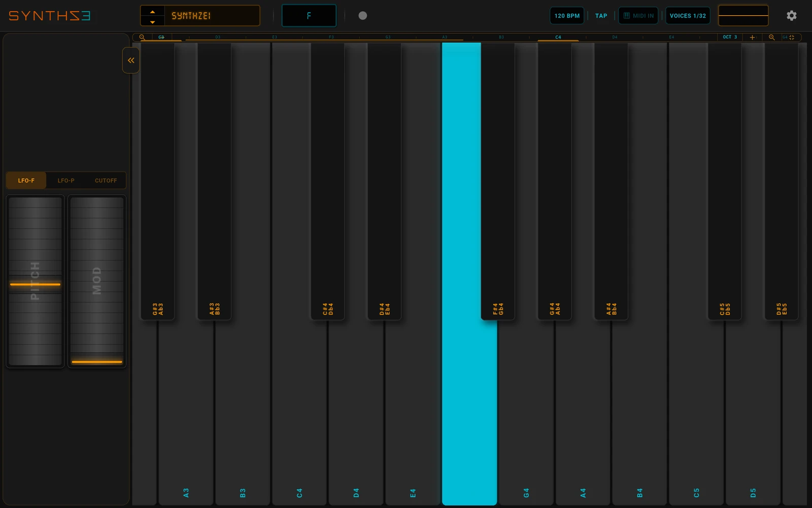812x508 pixels.
Task: Set the tempo via the 120 BPM button
Action: (567, 16)
